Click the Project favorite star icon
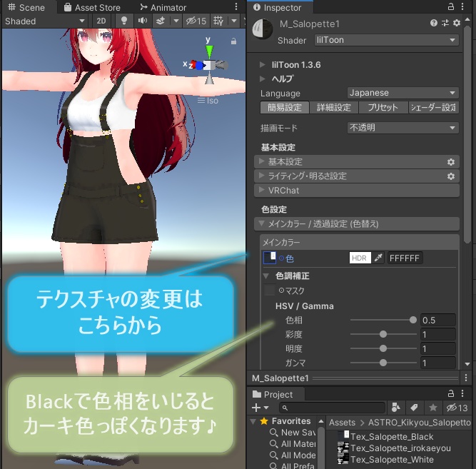The image size is (476, 469). point(433,408)
